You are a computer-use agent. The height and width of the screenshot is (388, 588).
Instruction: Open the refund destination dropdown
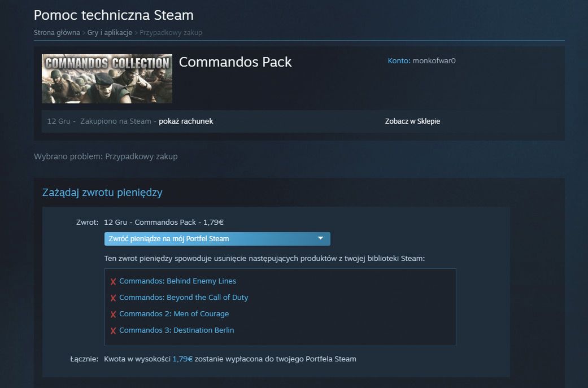[x=217, y=239]
